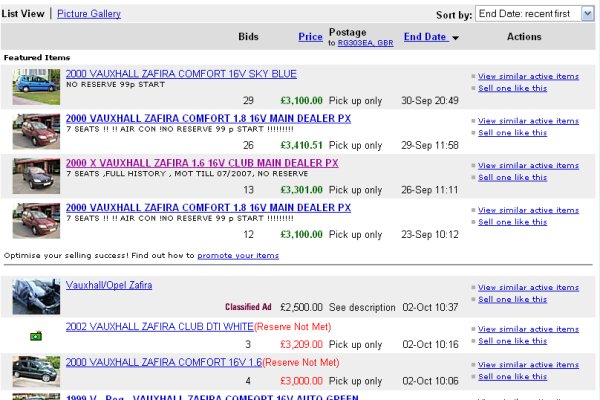Click the sort arrow next to End Date

point(455,38)
